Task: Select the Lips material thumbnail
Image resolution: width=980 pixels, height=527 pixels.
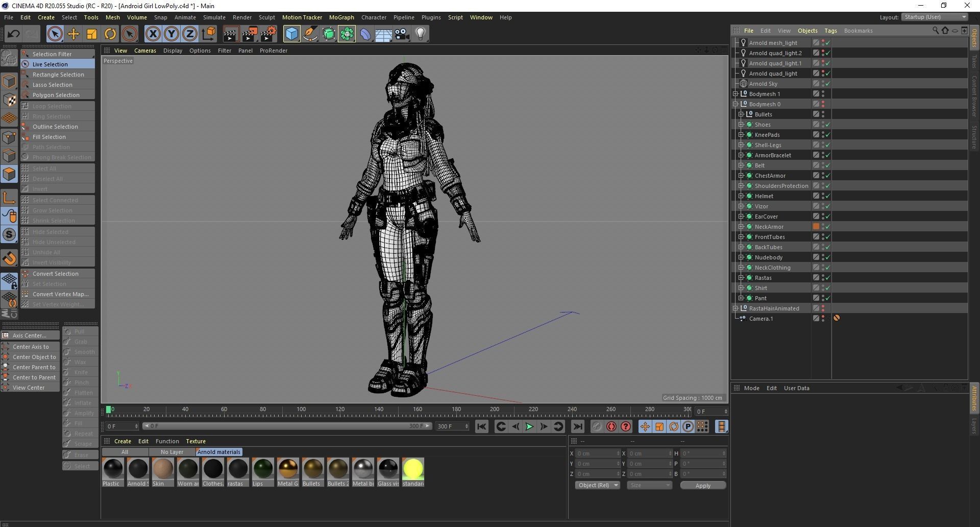Action: (x=263, y=472)
